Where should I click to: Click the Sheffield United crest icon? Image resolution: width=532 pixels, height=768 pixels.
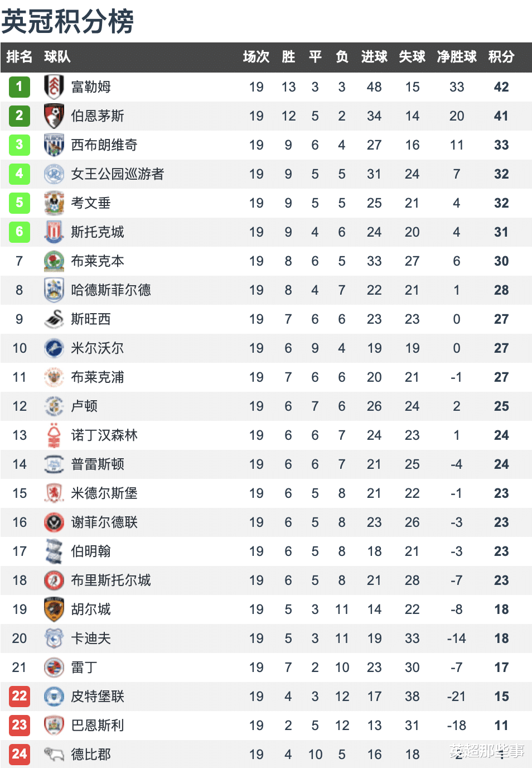[54, 522]
